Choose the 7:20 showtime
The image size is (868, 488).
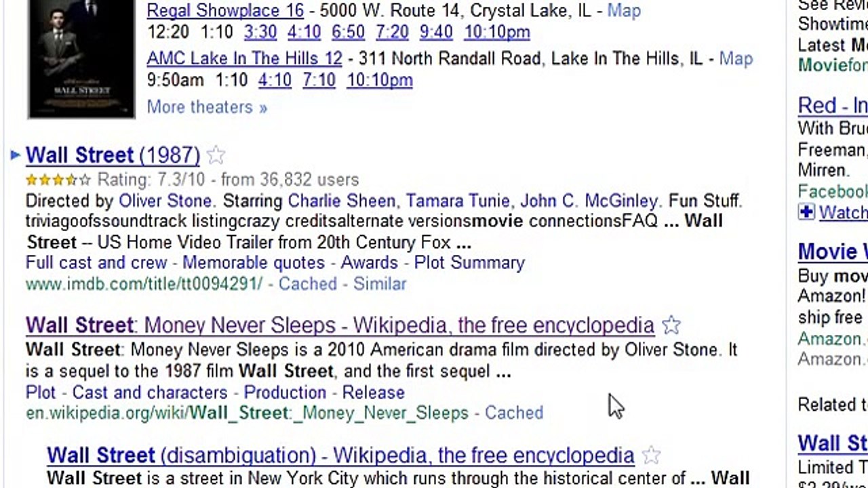coord(392,32)
